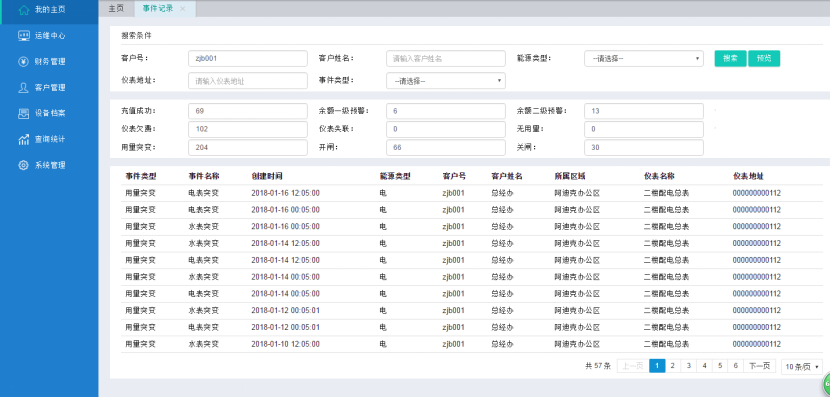The height and width of the screenshot is (397, 830).
Task: Click the 客户姓名 column header
Action: click(507, 176)
